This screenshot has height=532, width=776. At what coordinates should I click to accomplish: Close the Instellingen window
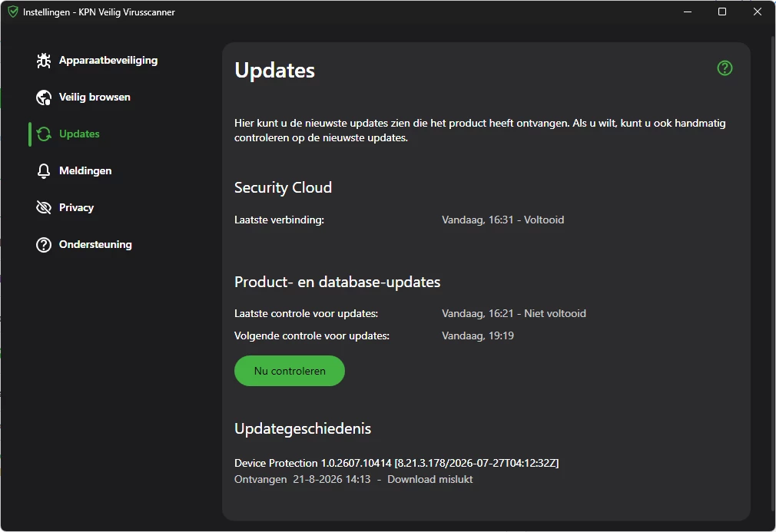pos(758,12)
